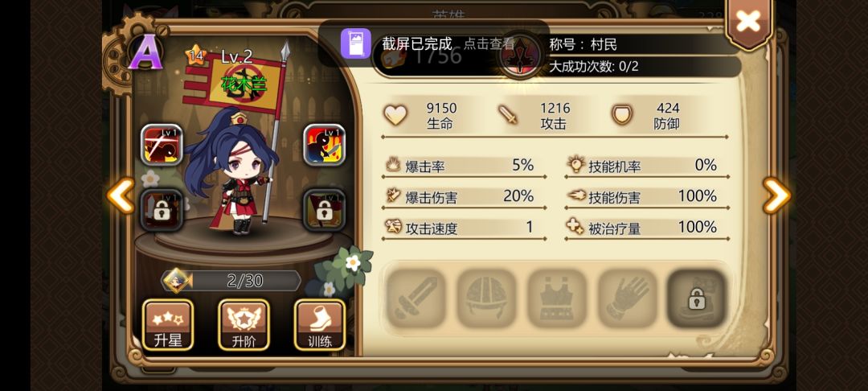Select the empty armor equipment slot
Screen dimensions: 868x391
pyautogui.click(x=556, y=298)
